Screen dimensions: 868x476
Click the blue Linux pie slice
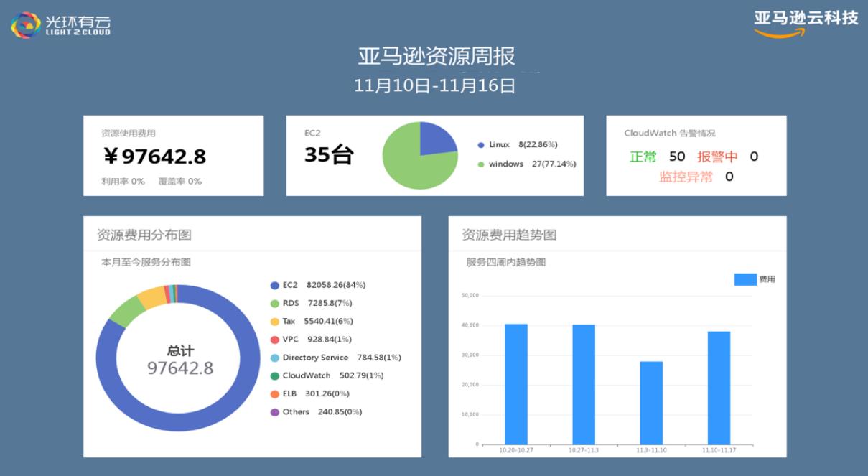pos(435,139)
